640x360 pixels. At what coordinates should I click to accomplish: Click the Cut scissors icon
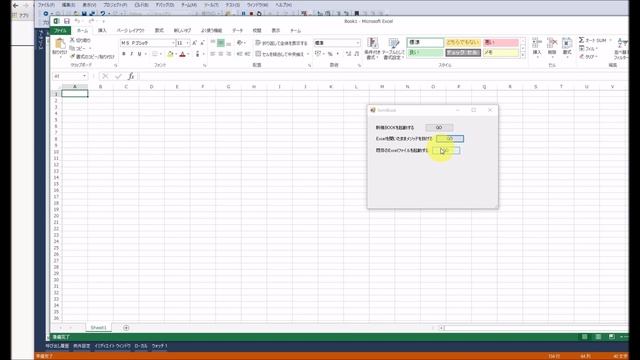tap(72, 40)
